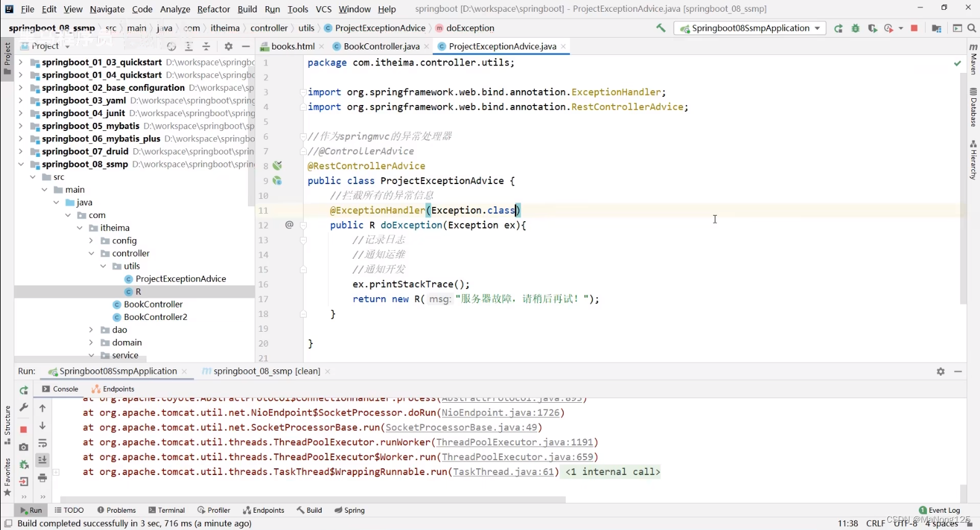Print console output with printer icon
The width and height of the screenshot is (980, 530).
click(x=43, y=477)
